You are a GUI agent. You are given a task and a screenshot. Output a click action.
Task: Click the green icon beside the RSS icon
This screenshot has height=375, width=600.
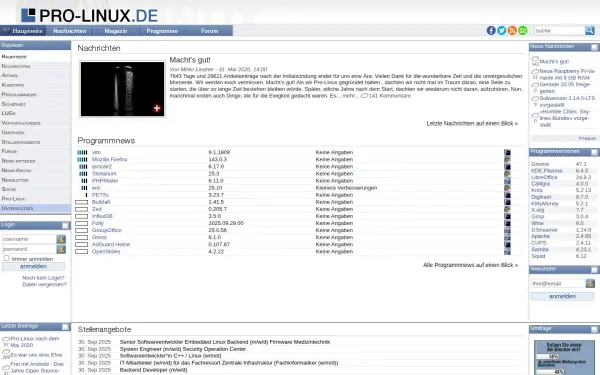[523, 30]
